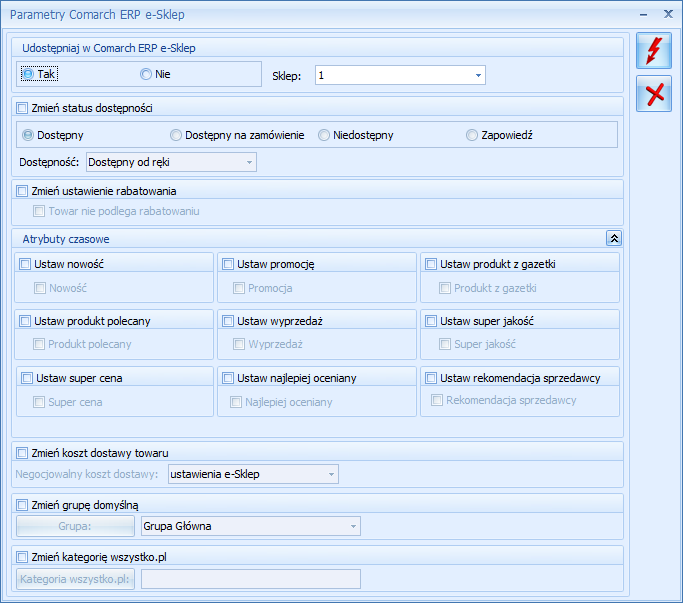This screenshot has width=683, height=603.
Task: Enable Ustaw rekomendacja sprzedawcy checkbox
Action: 431,378
